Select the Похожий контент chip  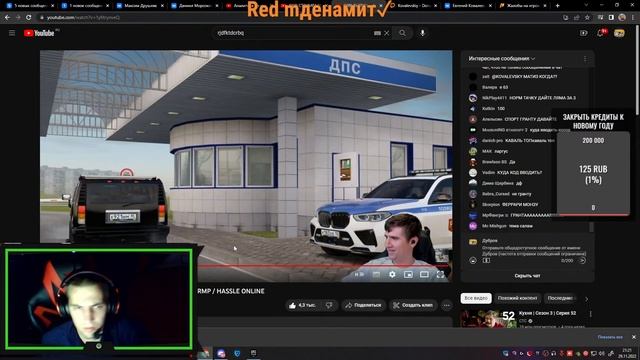[x=517, y=298]
